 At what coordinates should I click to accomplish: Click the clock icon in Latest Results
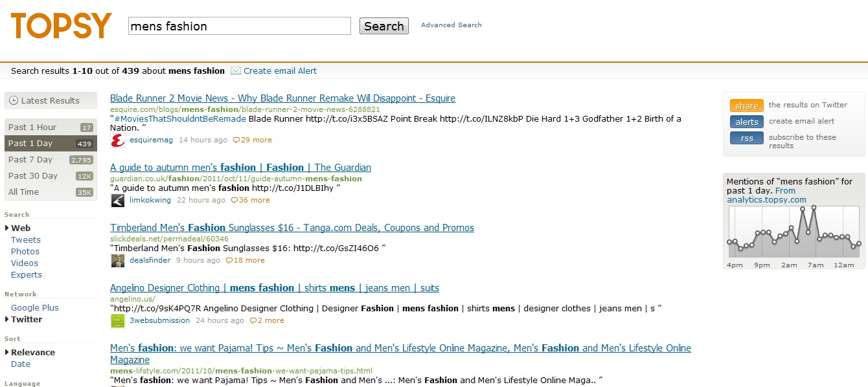(x=14, y=100)
